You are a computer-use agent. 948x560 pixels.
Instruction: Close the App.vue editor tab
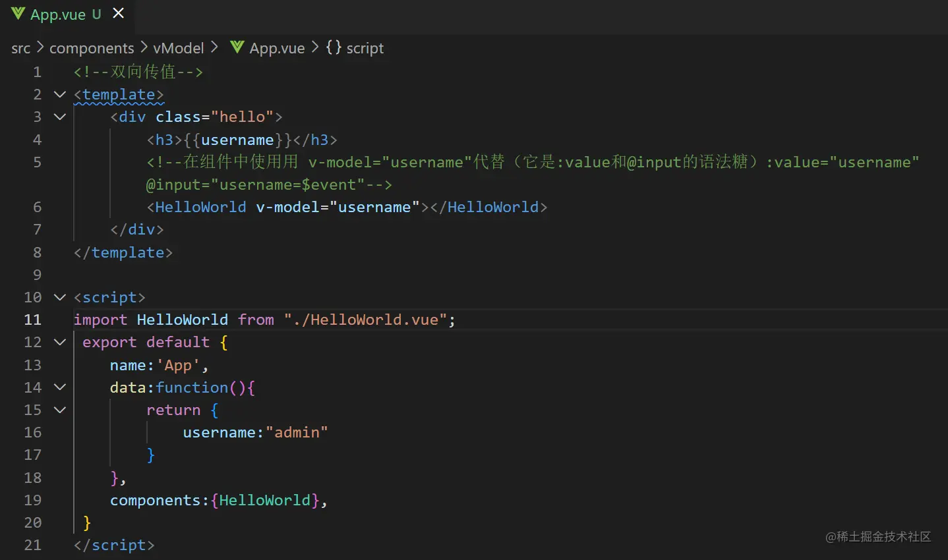pos(119,13)
